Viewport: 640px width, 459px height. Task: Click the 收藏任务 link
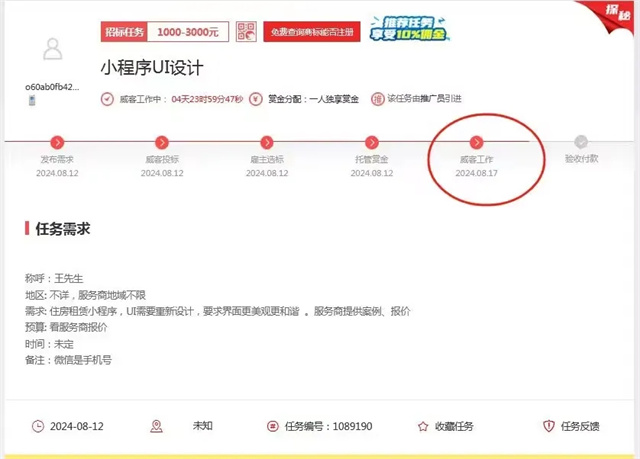(x=454, y=426)
